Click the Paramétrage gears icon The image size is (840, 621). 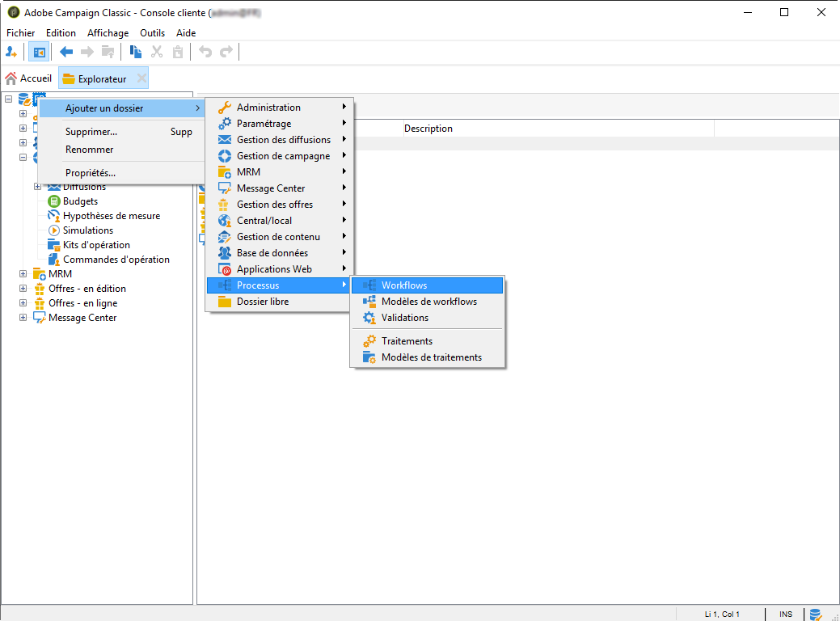(x=225, y=123)
